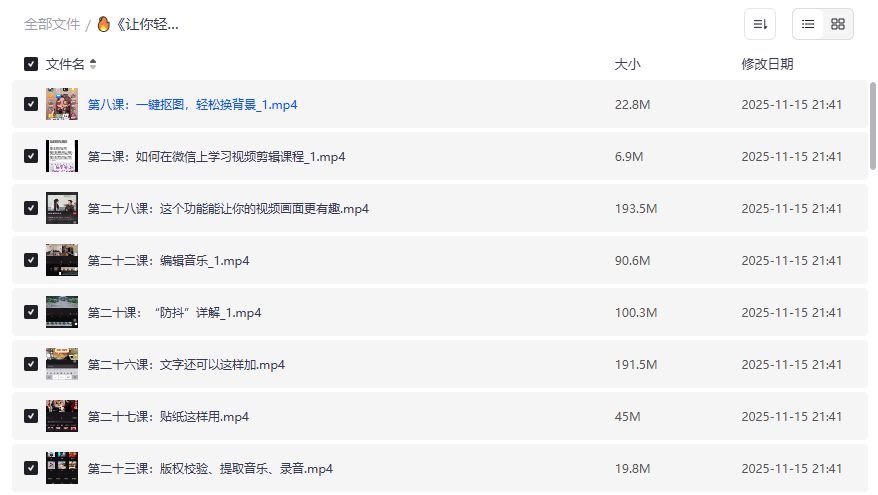The height and width of the screenshot is (495, 878).
Task: Uncheck the 第二十六课 file checkbox
Action: (x=31, y=364)
